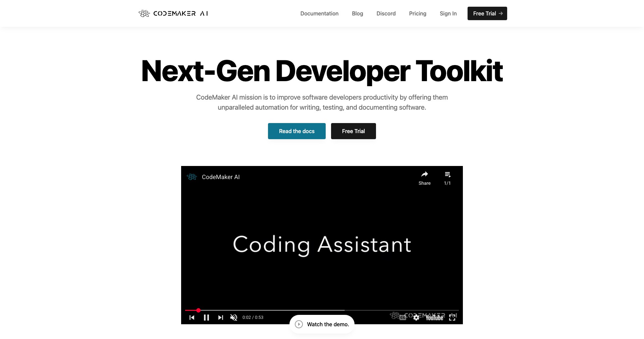Screen dimensions: 644x339
Task: Unmute the video sound
Action: [x=234, y=318]
